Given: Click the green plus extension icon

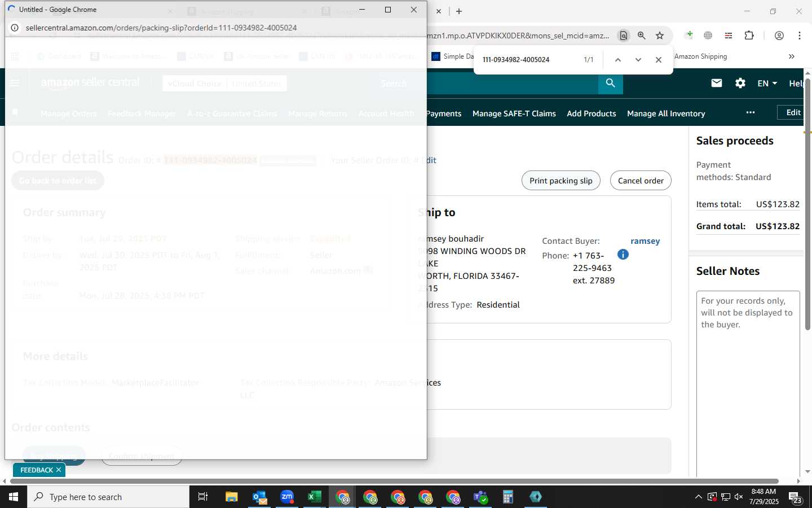Looking at the screenshot, I should click(x=689, y=36).
